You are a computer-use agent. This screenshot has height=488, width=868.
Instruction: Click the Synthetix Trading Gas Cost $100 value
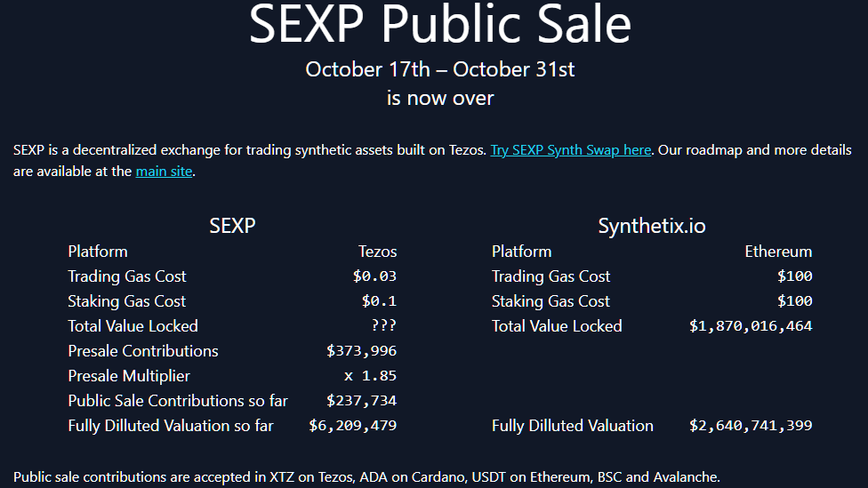coord(795,276)
